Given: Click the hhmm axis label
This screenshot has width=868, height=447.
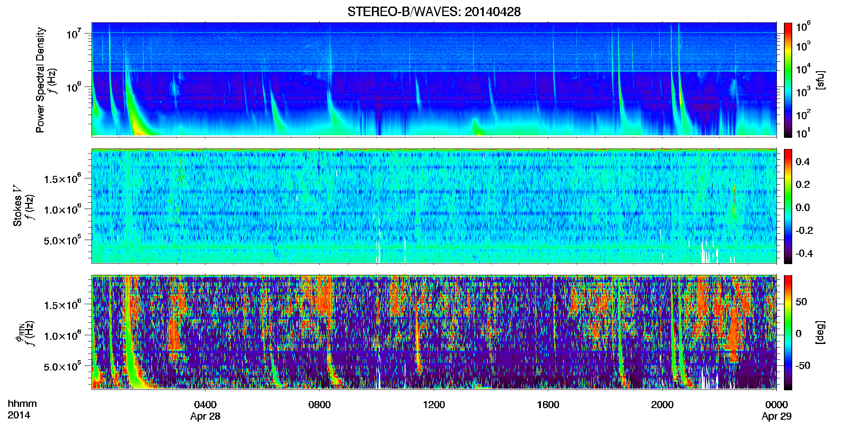Looking at the screenshot, I should tap(22, 404).
